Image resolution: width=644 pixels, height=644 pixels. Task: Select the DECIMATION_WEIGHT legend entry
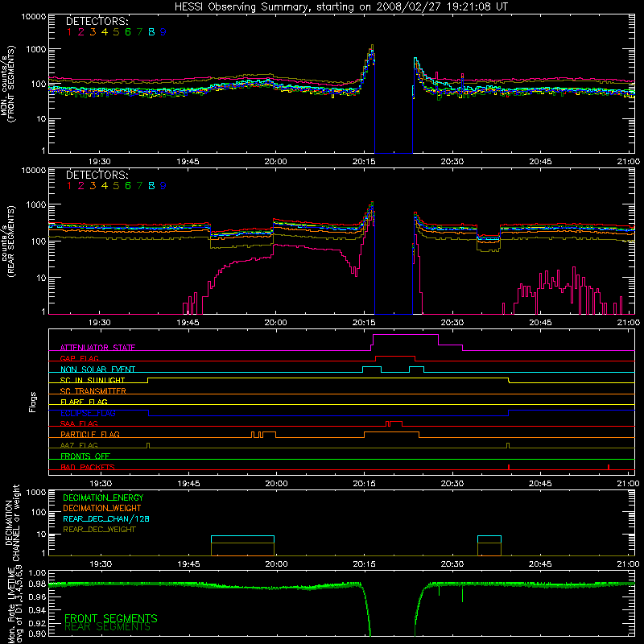(x=102, y=508)
